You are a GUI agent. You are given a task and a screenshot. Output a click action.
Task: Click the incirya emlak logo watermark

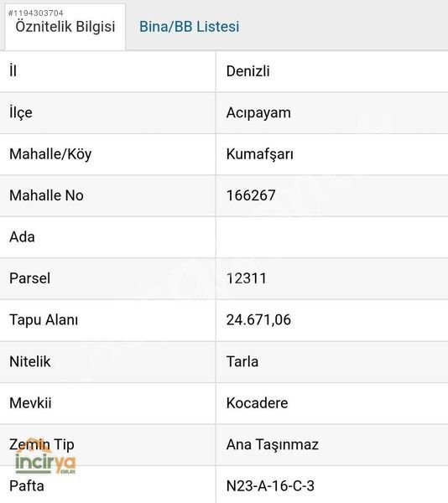coord(45,457)
